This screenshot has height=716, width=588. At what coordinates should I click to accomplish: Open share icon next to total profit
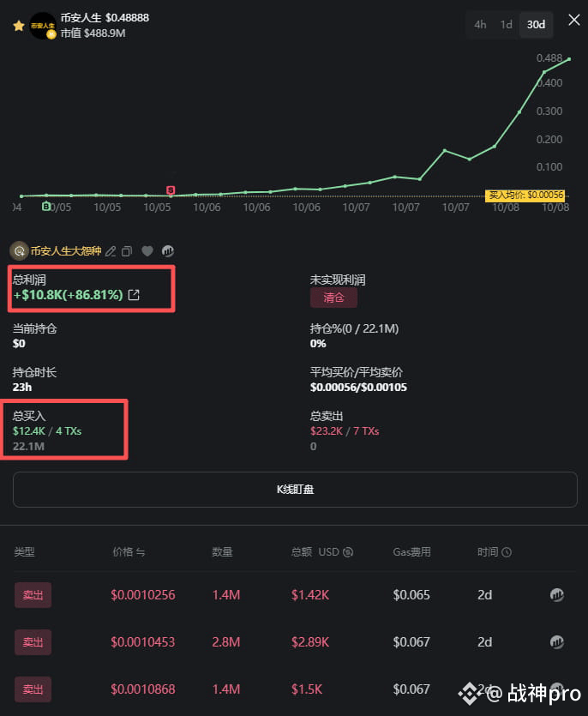point(134,295)
